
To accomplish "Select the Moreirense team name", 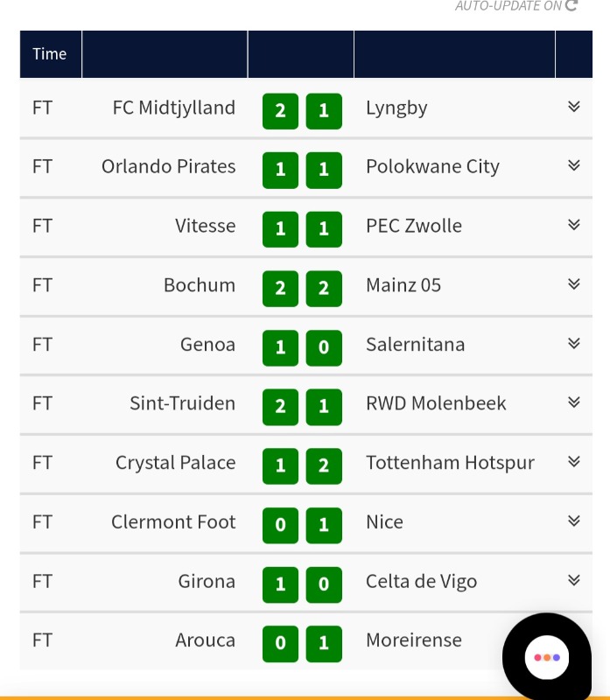I will coord(414,640).
